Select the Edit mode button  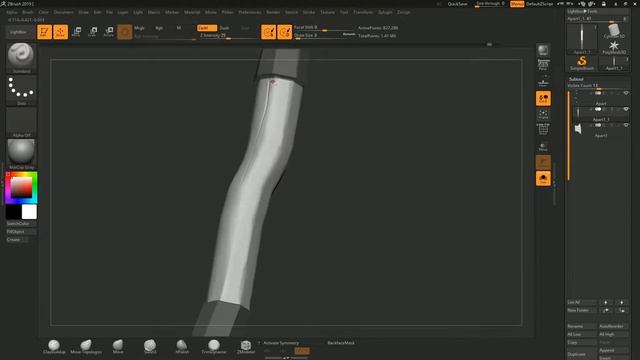pyautogui.click(x=44, y=32)
